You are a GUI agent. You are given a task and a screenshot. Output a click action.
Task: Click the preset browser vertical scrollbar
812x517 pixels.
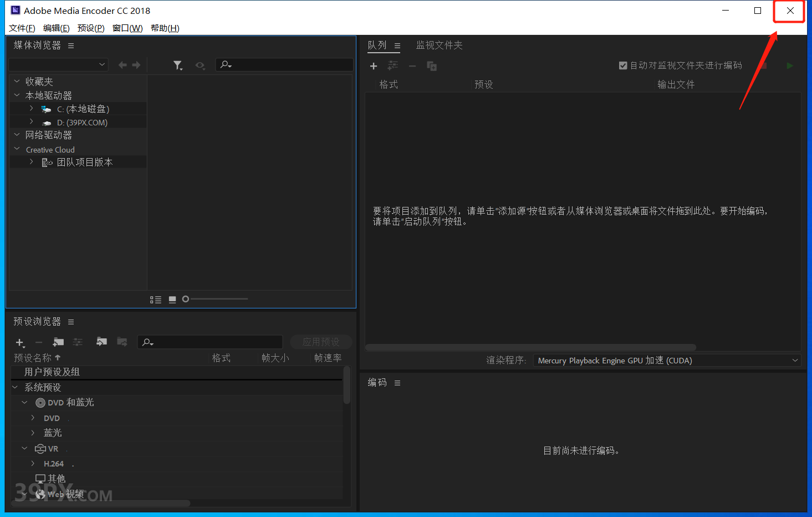347,385
